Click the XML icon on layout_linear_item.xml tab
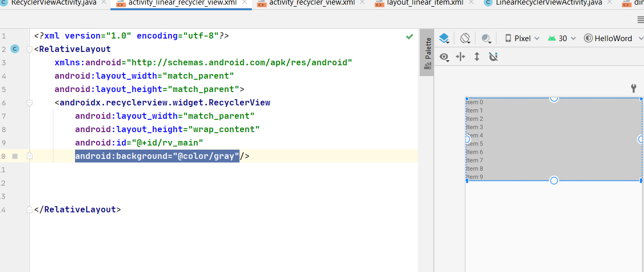 pos(379,3)
